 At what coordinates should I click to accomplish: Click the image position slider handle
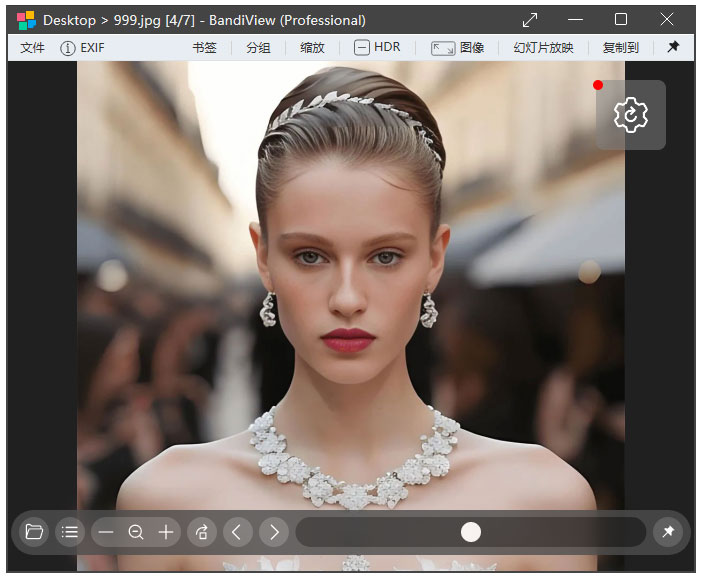point(471,532)
